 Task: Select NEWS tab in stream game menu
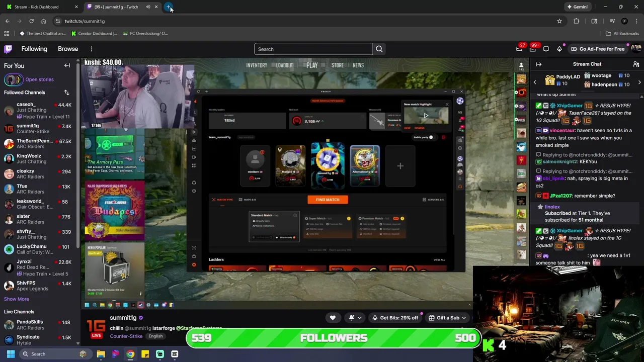pos(358,65)
